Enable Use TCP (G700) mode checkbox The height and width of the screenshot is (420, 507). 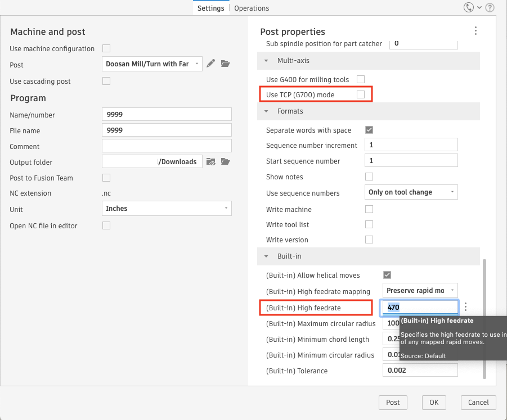pos(361,94)
